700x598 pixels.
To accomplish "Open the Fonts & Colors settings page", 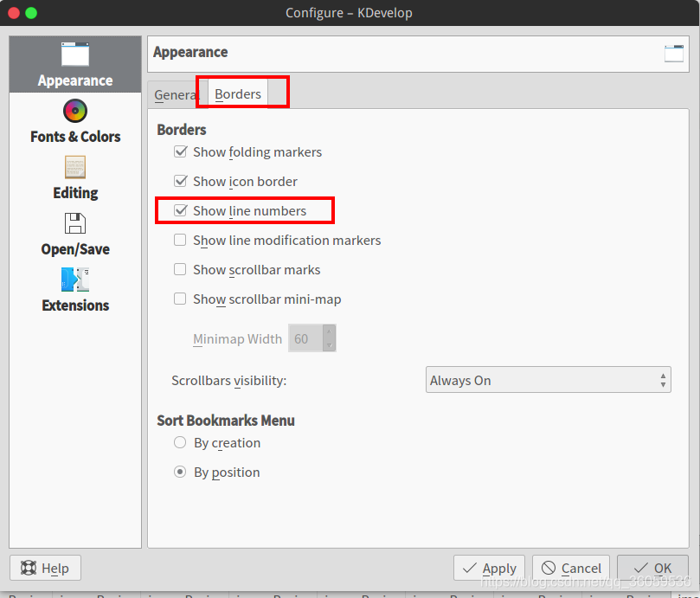I will pos(75,121).
